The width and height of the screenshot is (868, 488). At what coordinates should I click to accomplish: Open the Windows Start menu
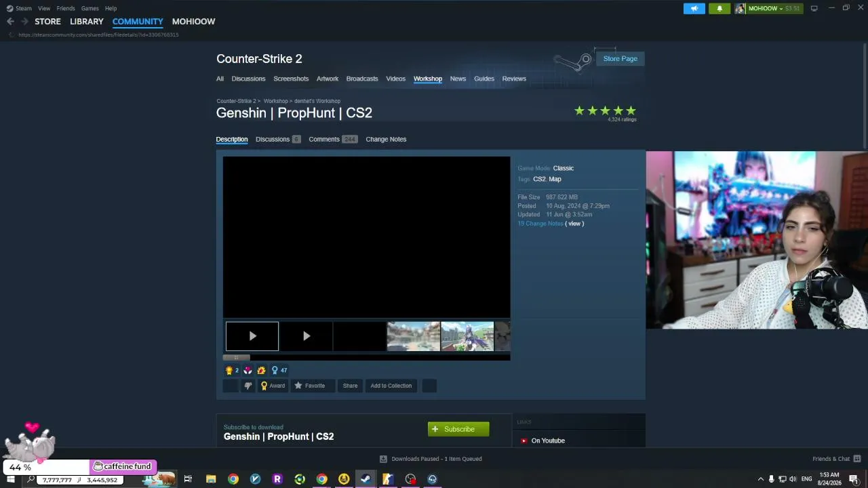point(10,479)
